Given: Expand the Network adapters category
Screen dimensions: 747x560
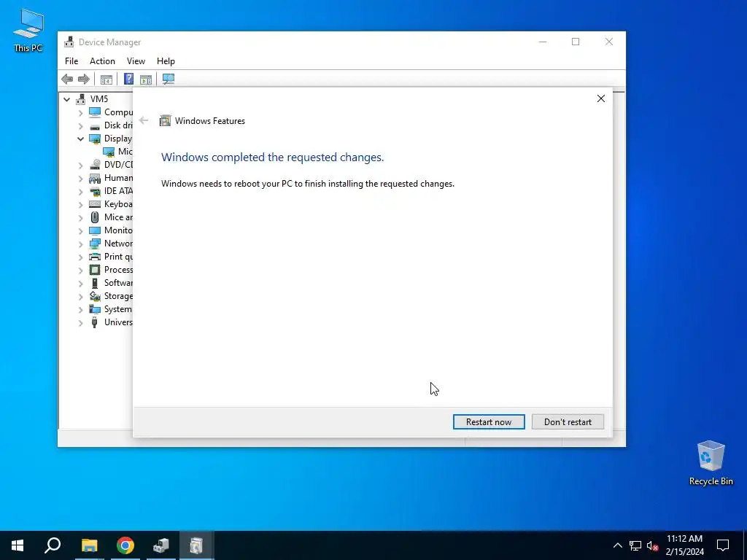Looking at the screenshot, I should coord(80,244).
